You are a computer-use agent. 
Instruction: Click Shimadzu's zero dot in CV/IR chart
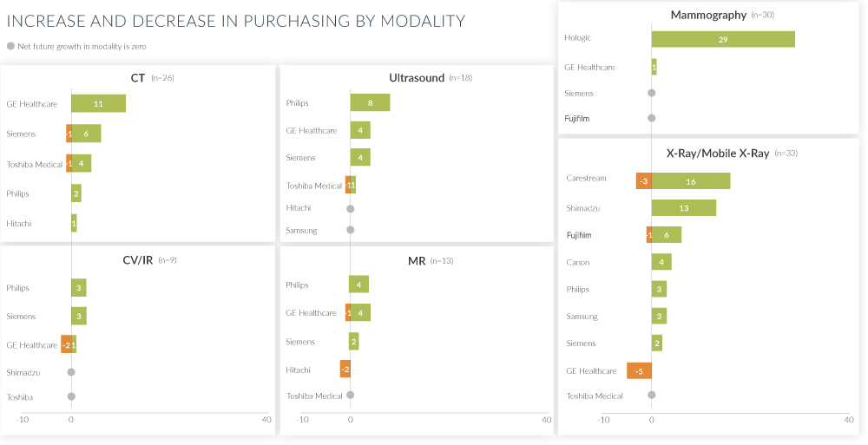coord(71,372)
